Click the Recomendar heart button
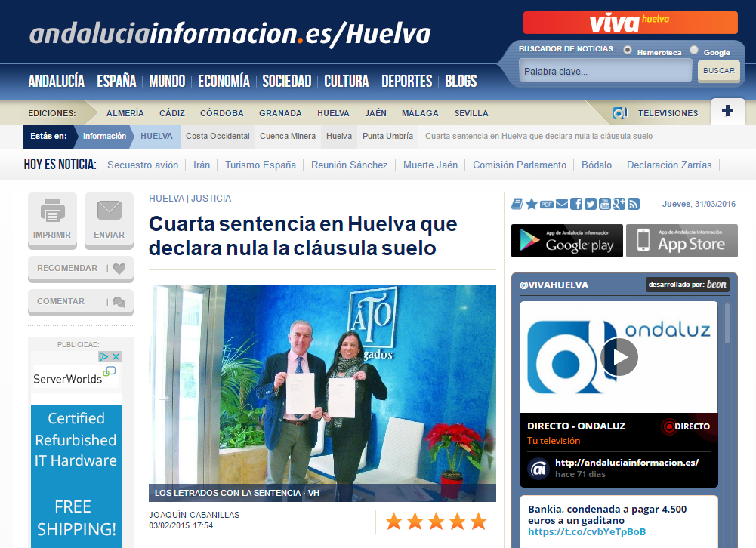 (x=81, y=269)
